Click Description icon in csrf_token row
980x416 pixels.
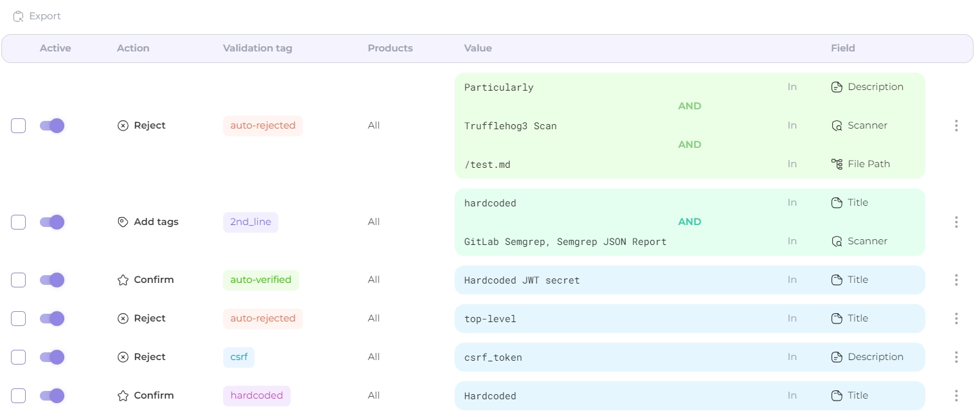(x=837, y=357)
